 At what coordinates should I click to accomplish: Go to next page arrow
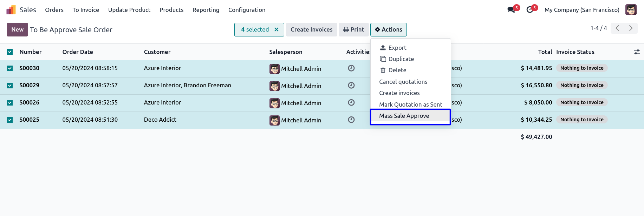coord(631,28)
